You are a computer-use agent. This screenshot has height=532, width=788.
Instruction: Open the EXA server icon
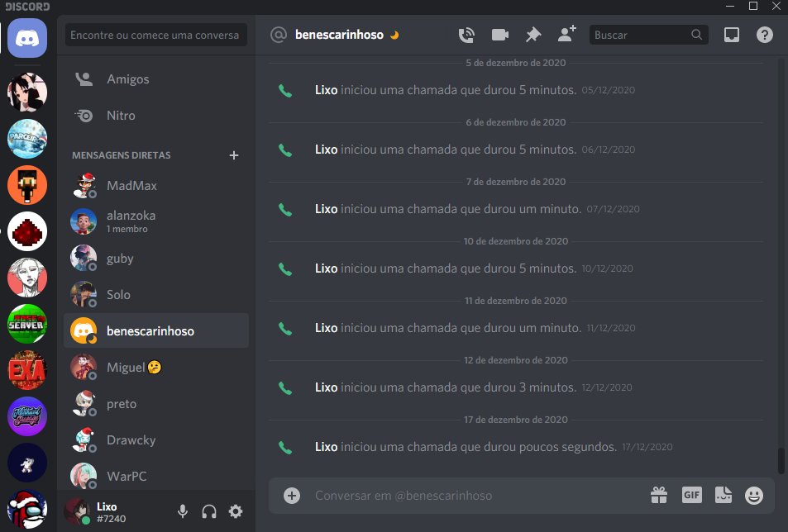pos(27,370)
